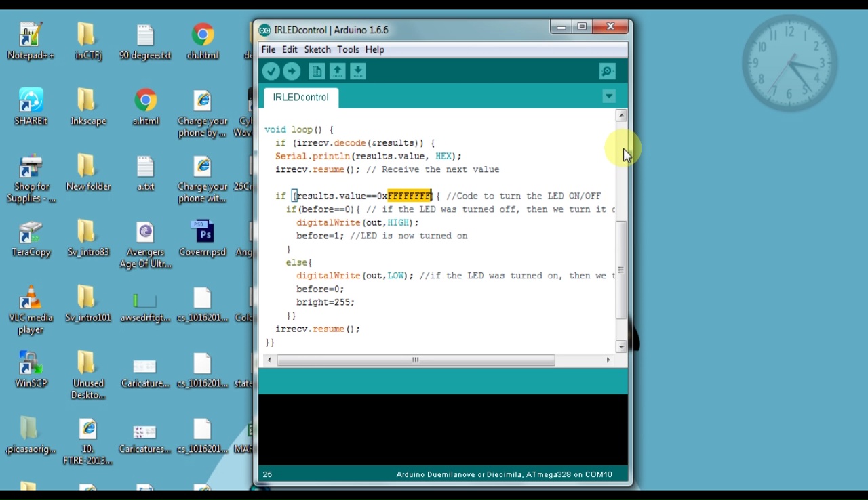Click the vertical scrollbar down arrow
The height and width of the screenshot is (500, 868).
tap(621, 346)
